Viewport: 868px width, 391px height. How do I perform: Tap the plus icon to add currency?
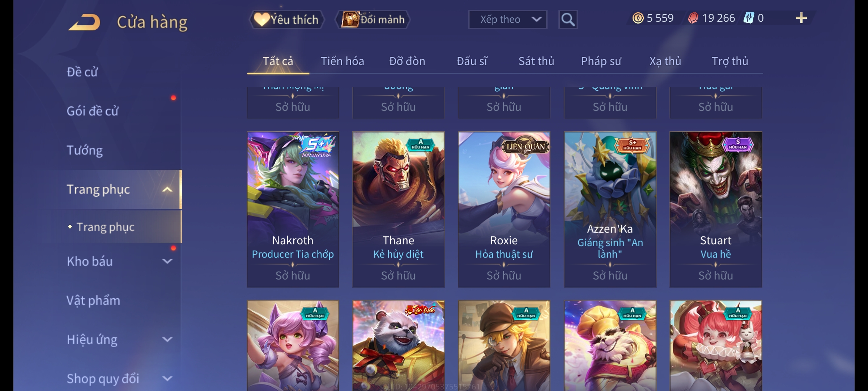tap(801, 18)
